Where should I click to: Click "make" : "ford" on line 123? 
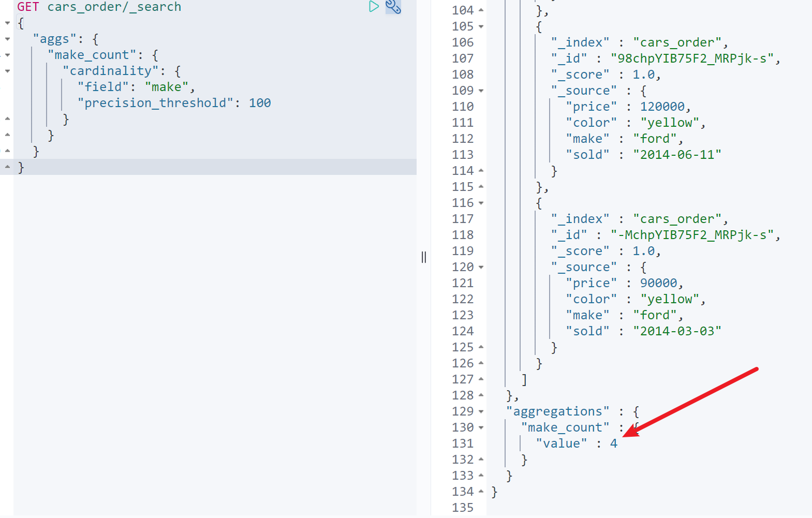tap(625, 315)
